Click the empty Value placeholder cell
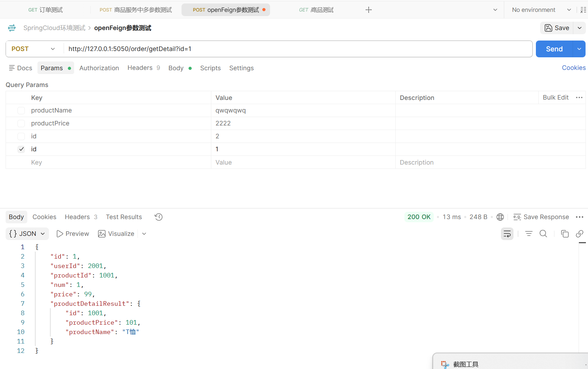 pyautogui.click(x=303, y=162)
